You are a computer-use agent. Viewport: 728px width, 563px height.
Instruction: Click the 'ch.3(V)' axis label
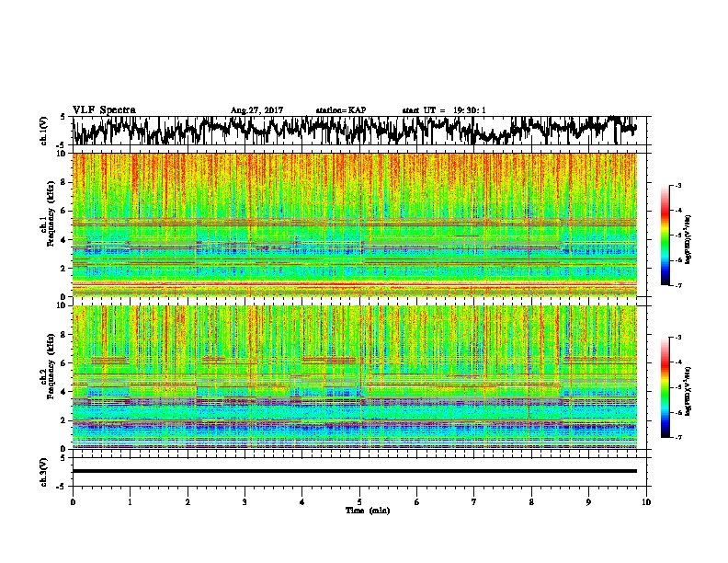[44, 473]
